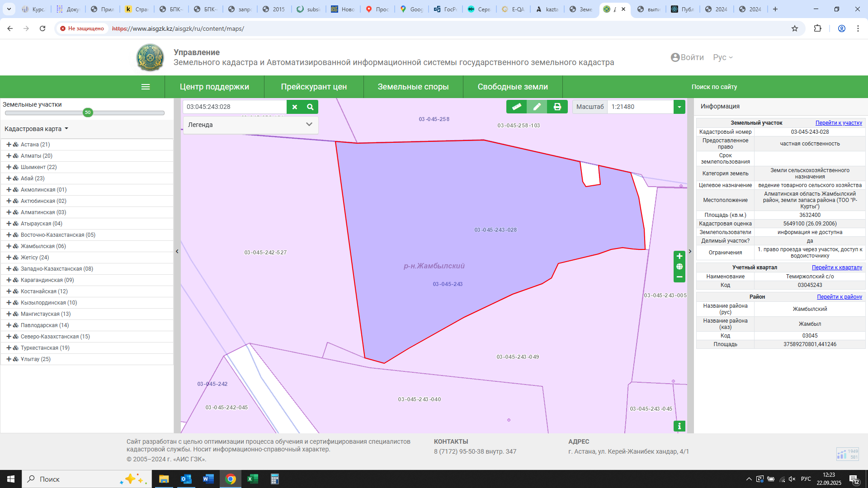Open the Масштаб scale dropdown arrow
This screenshot has height=488, width=868.
[679, 107]
